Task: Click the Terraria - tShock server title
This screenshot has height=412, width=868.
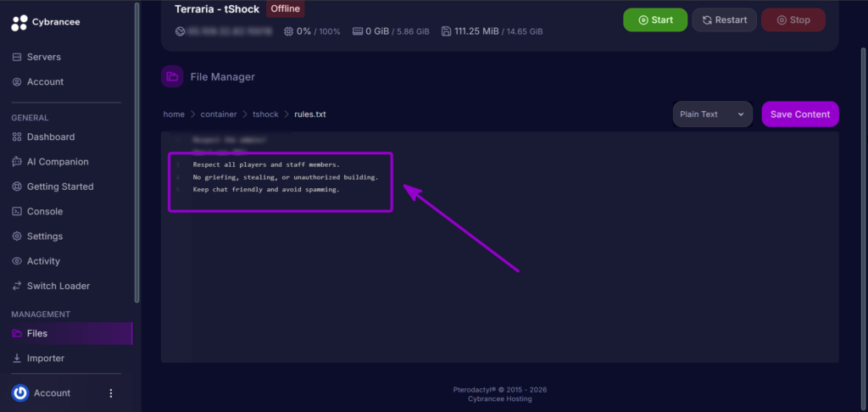Action: 217,8
